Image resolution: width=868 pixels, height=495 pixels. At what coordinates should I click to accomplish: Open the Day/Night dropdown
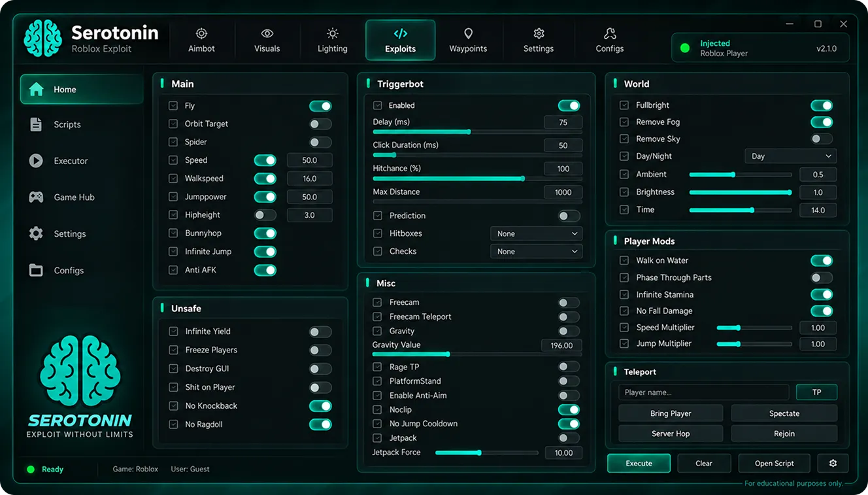pyautogui.click(x=791, y=156)
